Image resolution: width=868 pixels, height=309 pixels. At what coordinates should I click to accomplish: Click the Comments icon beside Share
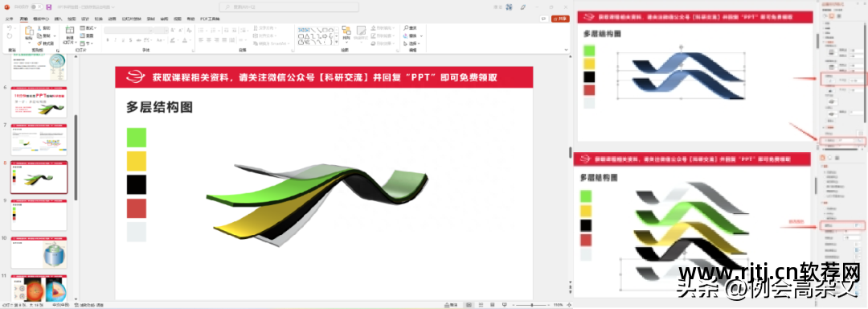[543, 19]
